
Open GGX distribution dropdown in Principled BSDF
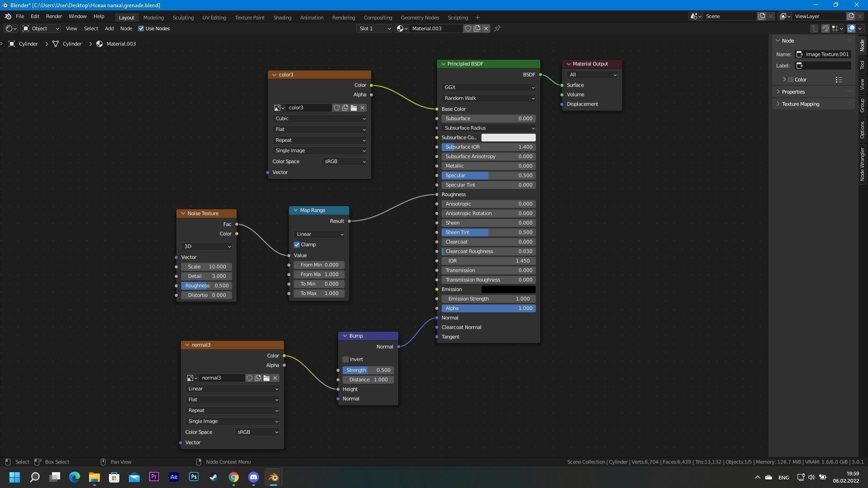pos(488,87)
